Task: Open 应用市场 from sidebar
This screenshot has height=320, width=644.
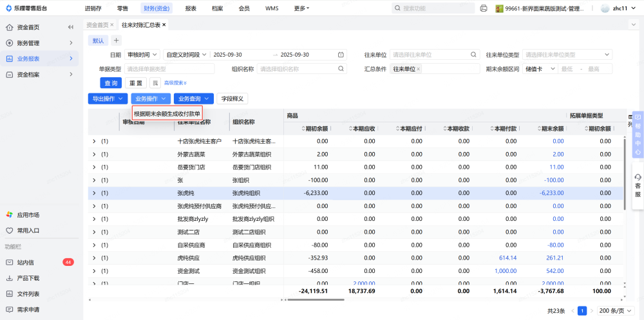Action: (28, 214)
